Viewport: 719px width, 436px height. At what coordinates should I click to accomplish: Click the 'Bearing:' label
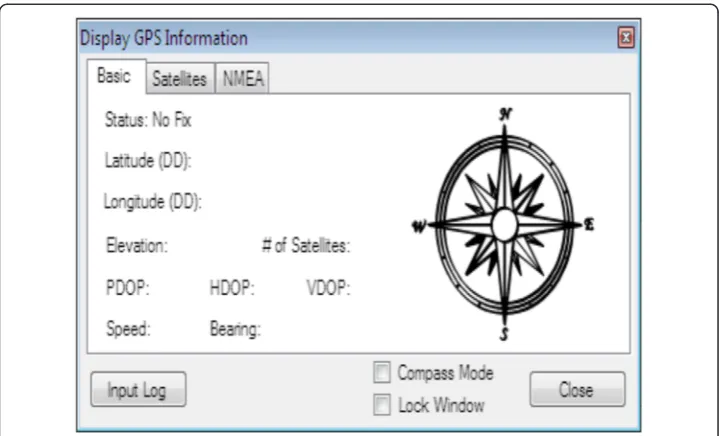235,329
